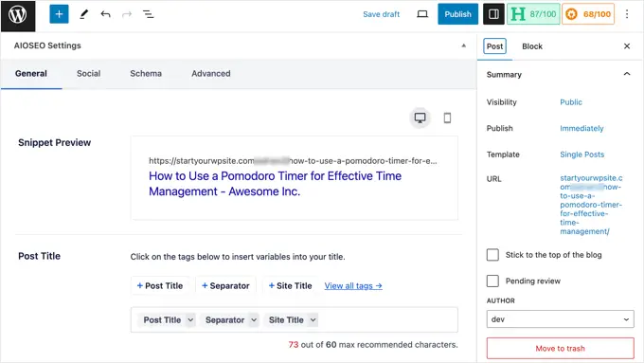The height and width of the screenshot is (363, 644).
Task: Click Move to trash button
Action: pyautogui.click(x=561, y=348)
